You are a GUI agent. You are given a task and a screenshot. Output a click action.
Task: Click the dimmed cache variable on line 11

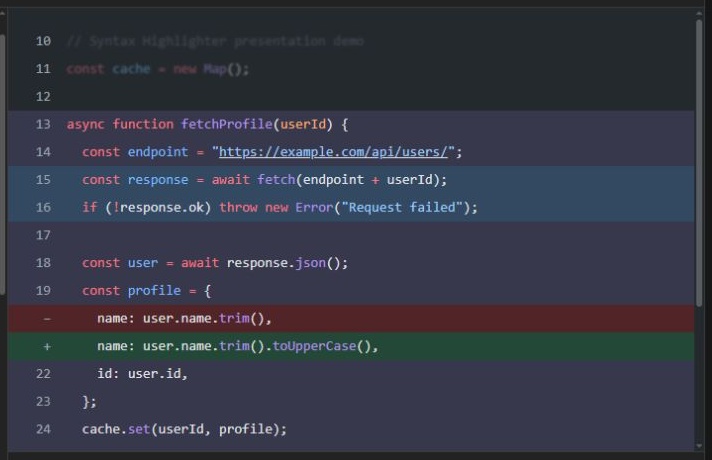[131, 69]
